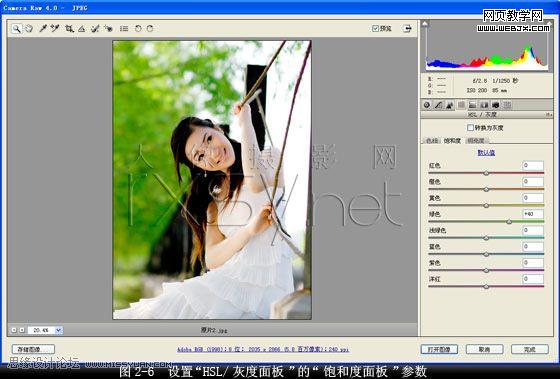This screenshot has width=560, height=379.
Task: Open the Basic panel tab icon
Action: [x=427, y=105]
